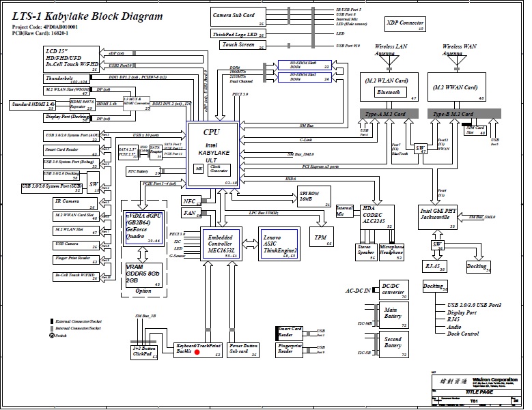Click the 'AC-DC IN' label
The width and height of the screenshot is (532, 410).
click(358, 291)
